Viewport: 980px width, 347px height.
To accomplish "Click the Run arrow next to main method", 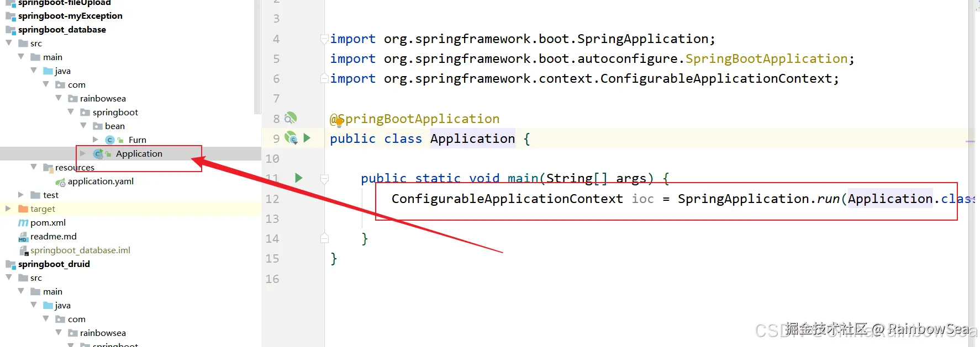I will (x=299, y=178).
